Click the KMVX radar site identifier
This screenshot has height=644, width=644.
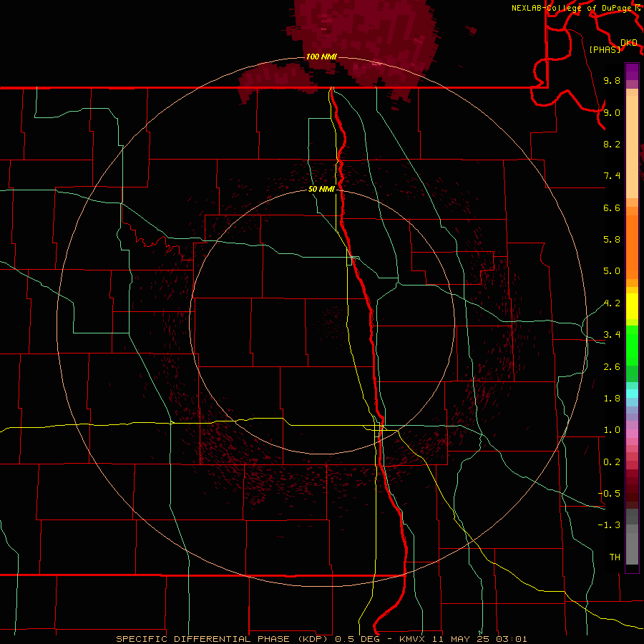pos(412,639)
